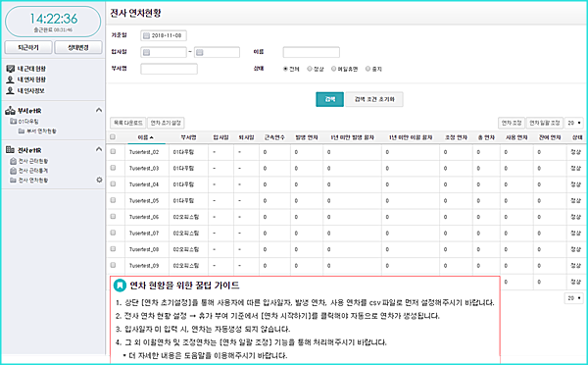Check the box for Tusertest_07
The height and width of the screenshot is (365, 588).
point(113,233)
